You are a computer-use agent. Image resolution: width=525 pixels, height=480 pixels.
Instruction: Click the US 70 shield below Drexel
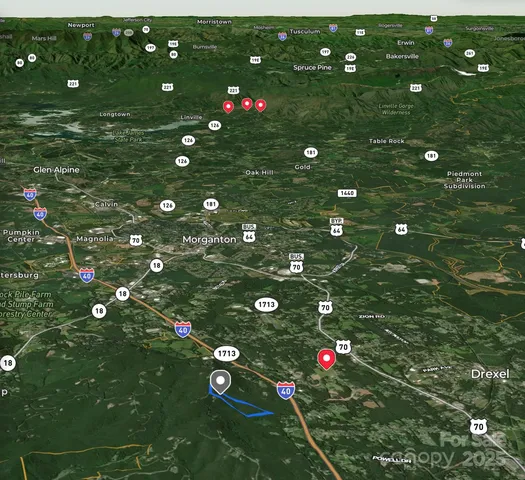click(478, 426)
